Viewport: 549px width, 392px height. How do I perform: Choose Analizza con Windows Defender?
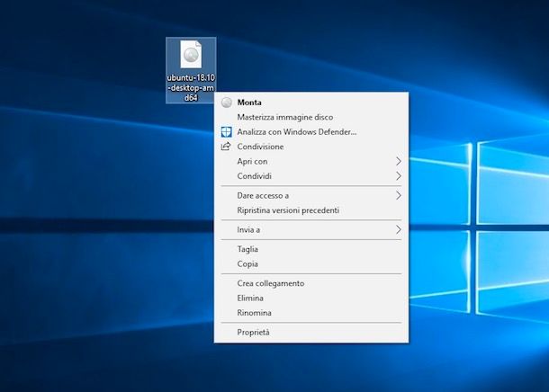point(310,132)
